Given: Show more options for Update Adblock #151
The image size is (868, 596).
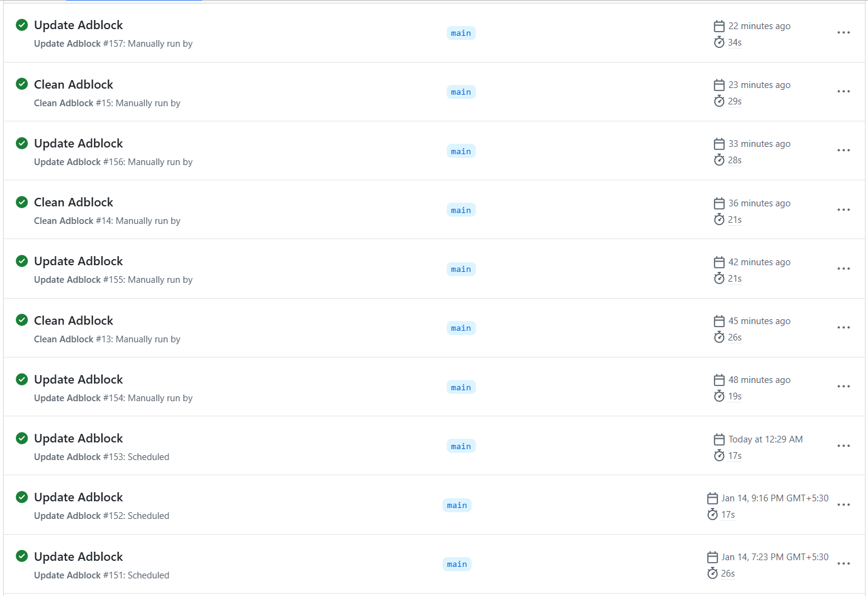Looking at the screenshot, I should [x=843, y=564].
